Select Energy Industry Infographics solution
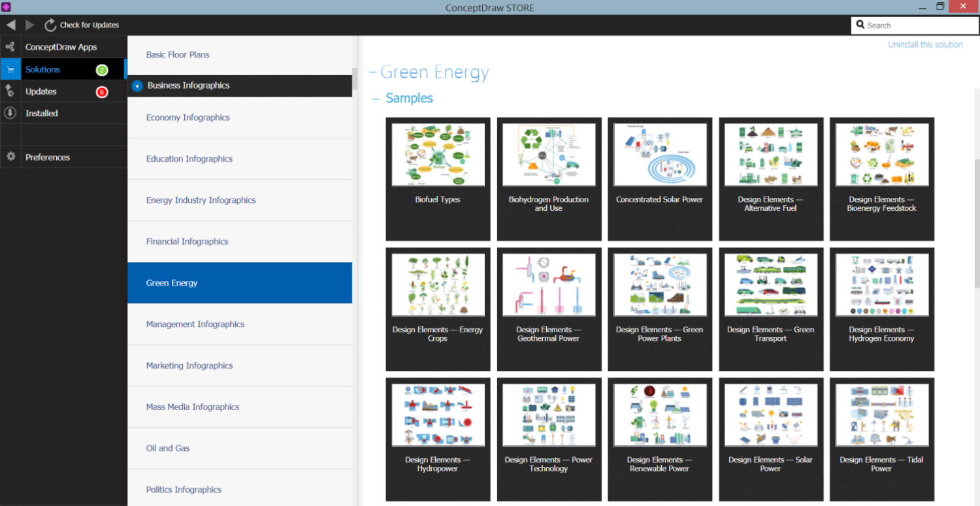This screenshot has height=506, width=980. 240,200
